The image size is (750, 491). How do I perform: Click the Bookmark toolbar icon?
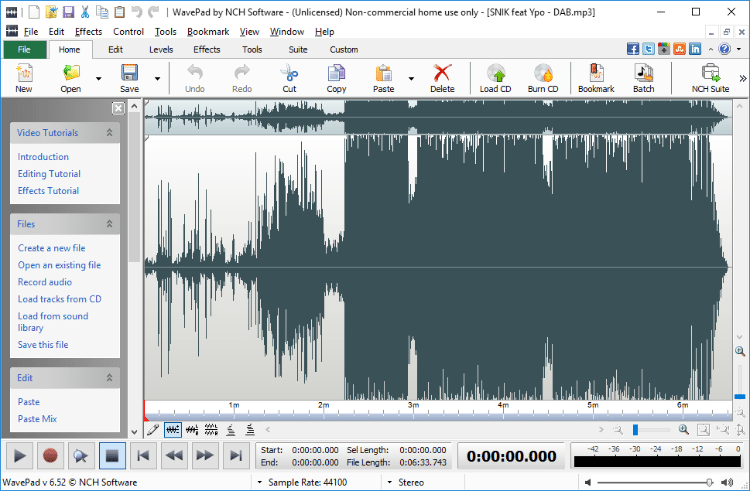596,78
